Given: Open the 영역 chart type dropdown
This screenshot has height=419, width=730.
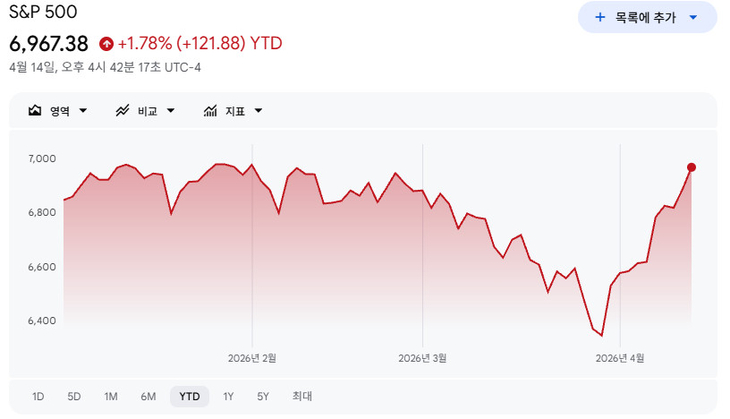Looking at the screenshot, I should [82, 111].
